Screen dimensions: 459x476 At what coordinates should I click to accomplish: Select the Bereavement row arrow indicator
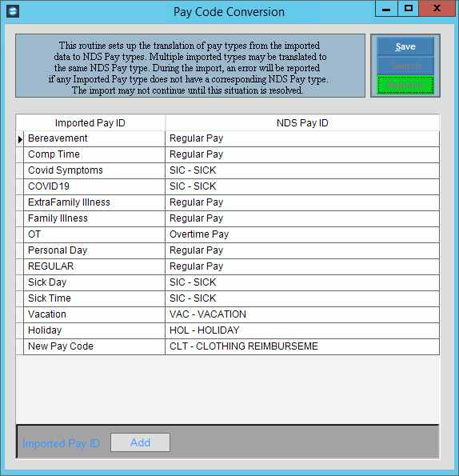[x=20, y=139]
